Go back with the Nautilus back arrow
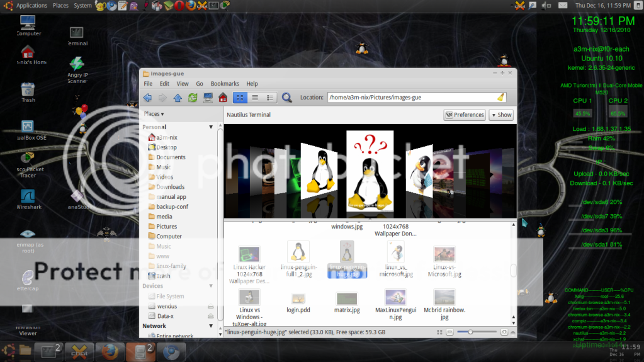The image size is (644, 362). [147, 98]
